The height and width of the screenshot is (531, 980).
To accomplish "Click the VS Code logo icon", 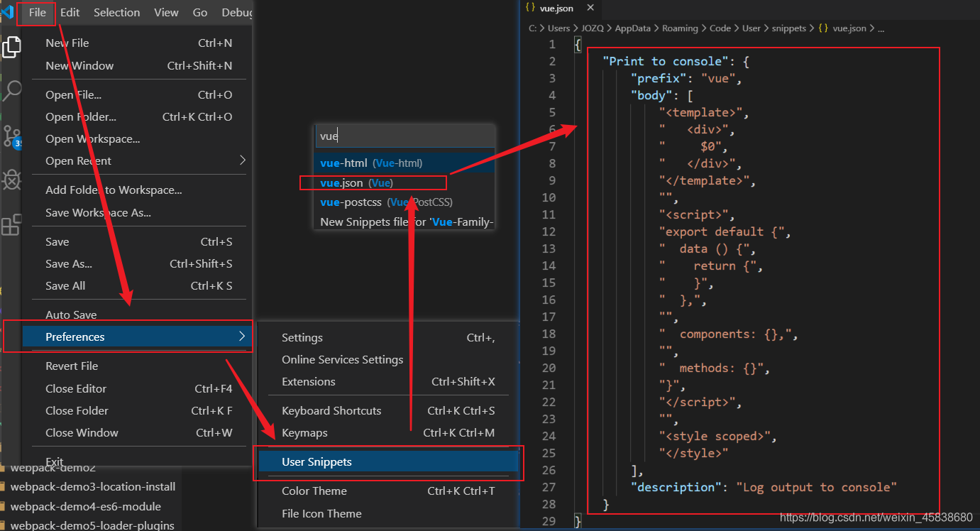I will 8,12.
